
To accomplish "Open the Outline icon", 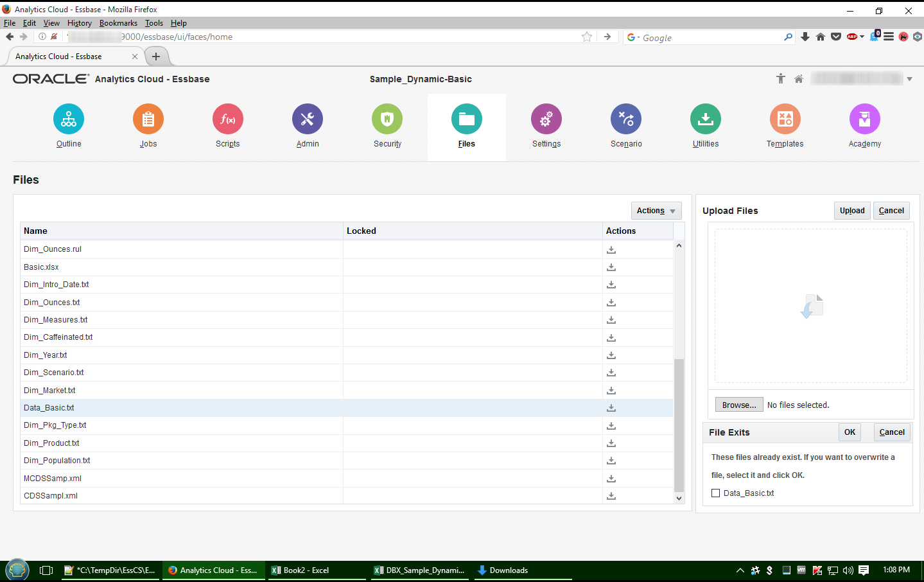I will click(69, 119).
